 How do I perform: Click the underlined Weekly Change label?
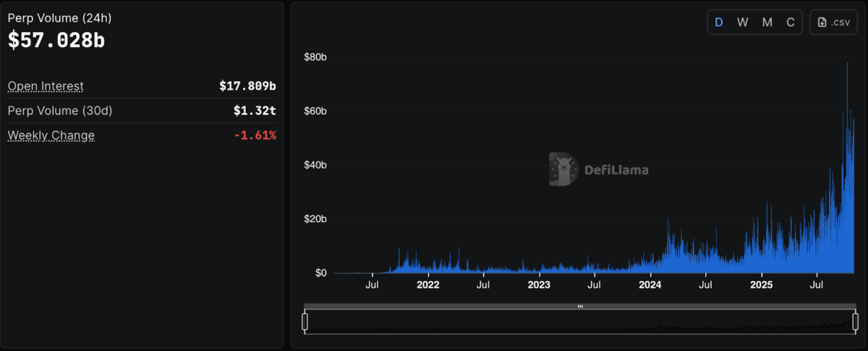coord(51,135)
